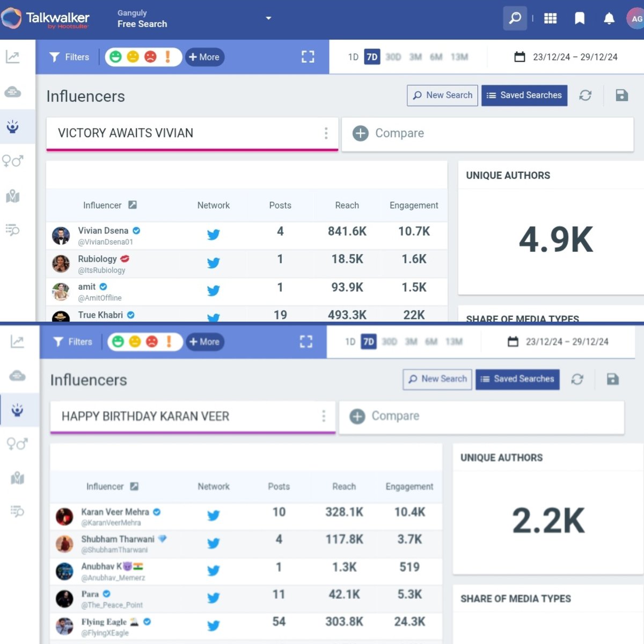644x644 pixels.
Task: Click Saved Searches in bottom panel
Action: point(517,379)
